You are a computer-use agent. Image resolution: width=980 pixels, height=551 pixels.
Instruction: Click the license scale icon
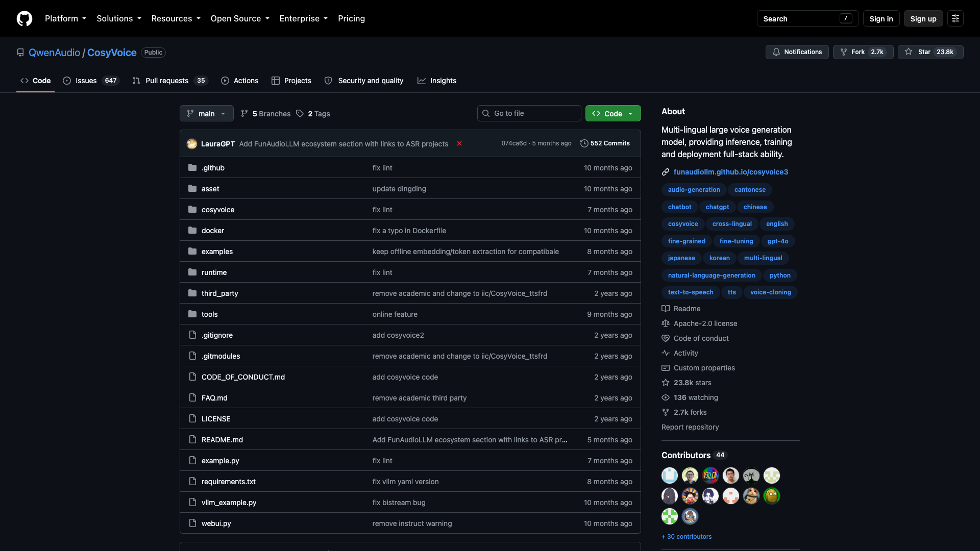666,323
